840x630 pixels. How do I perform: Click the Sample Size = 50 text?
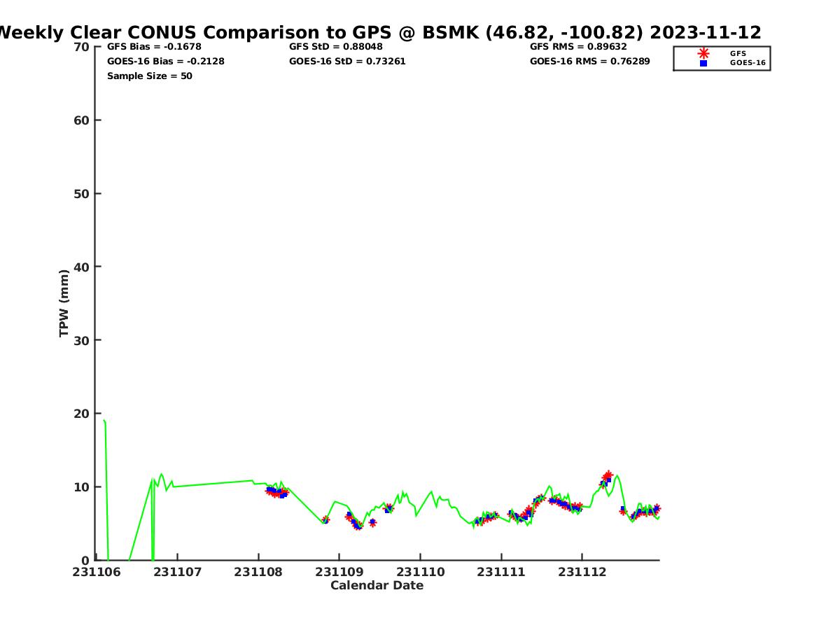click(x=149, y=76)
